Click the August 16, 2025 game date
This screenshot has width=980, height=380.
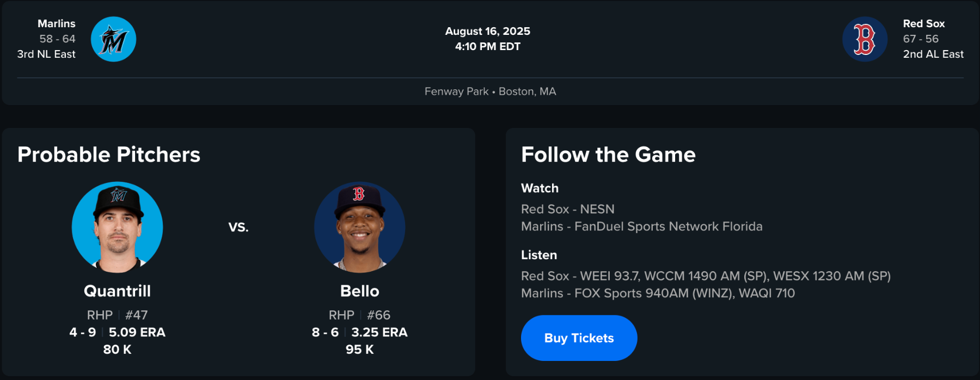pos(487,31)
